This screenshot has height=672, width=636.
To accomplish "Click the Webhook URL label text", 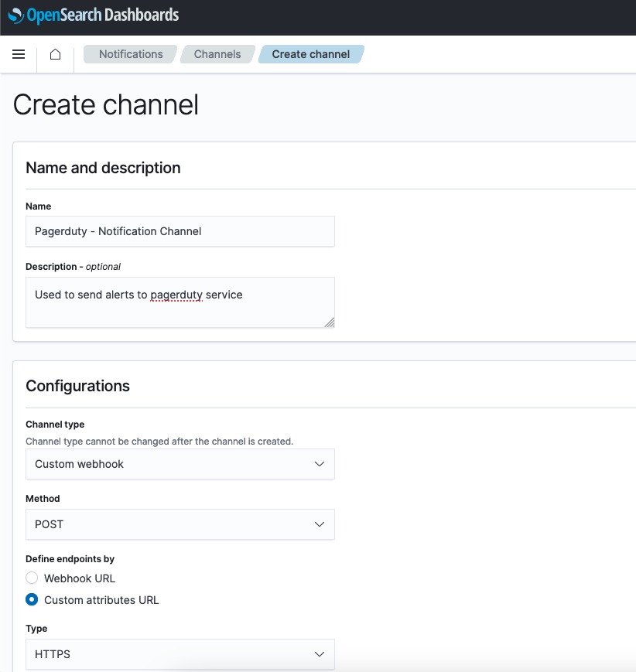I will coord(80,578).
